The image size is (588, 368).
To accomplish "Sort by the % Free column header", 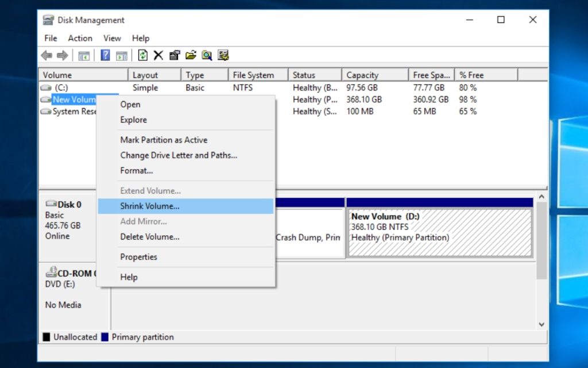I will click(486, 75).
